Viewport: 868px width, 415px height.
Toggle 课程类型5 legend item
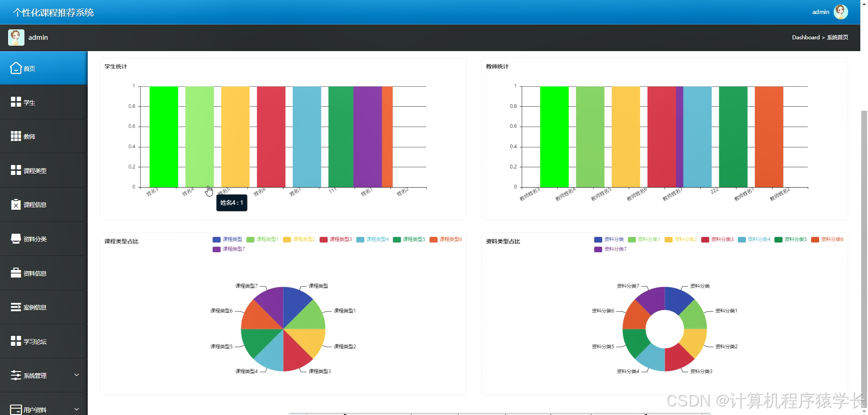409,239
